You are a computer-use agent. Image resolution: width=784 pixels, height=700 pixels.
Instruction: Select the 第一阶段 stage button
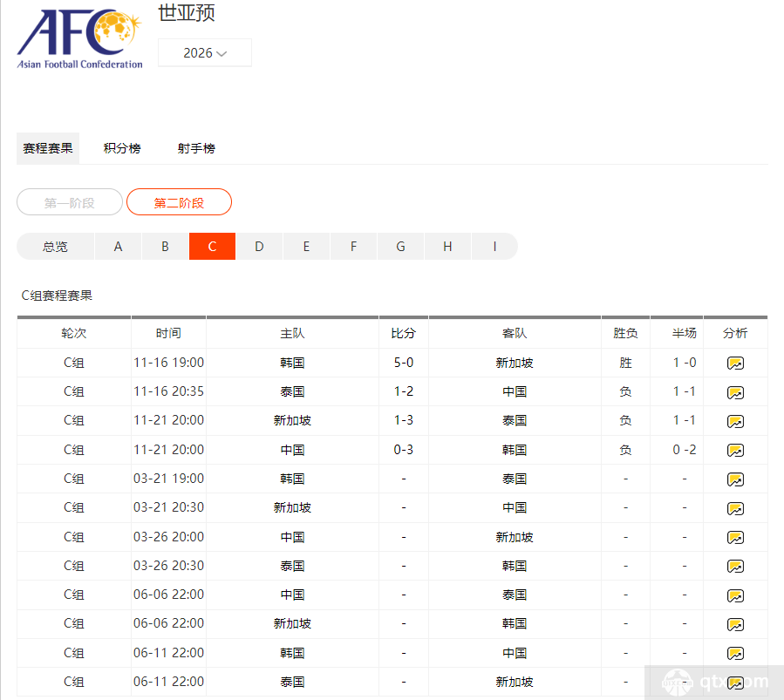tap(69, 201)
